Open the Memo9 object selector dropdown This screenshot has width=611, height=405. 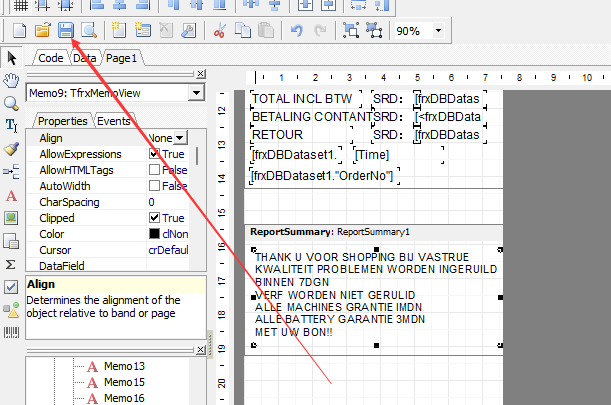point(197,93)
